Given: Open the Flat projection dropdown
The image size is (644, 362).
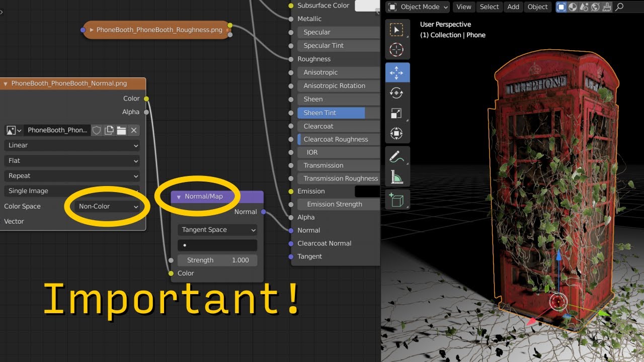Looking at the screenshot, I should [72, 161].
